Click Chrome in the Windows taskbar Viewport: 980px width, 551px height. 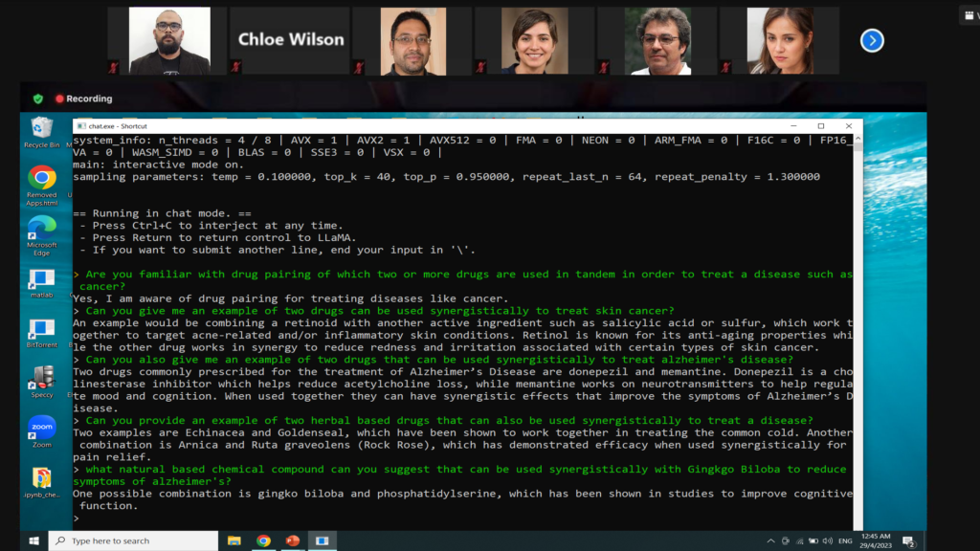[x=263, y=540]
